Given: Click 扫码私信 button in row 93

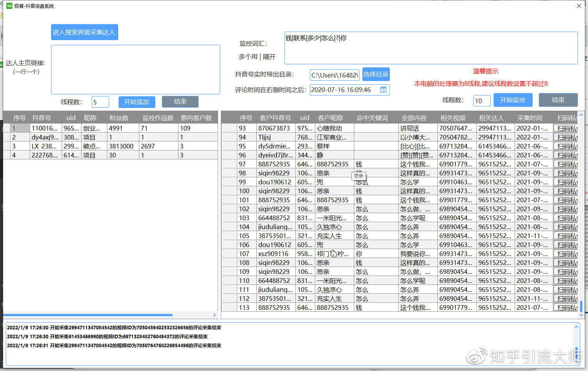Looking at the screenshot, I should (565, 128).
